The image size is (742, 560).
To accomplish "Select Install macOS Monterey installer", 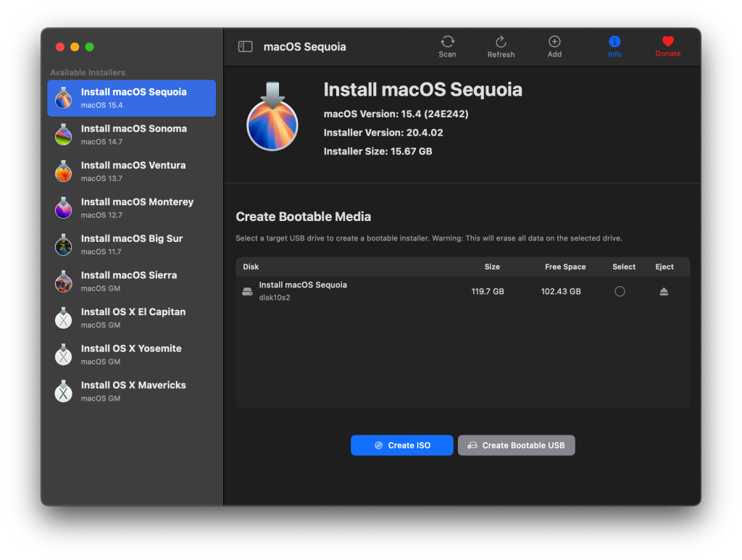I will [x=132, y=208].
